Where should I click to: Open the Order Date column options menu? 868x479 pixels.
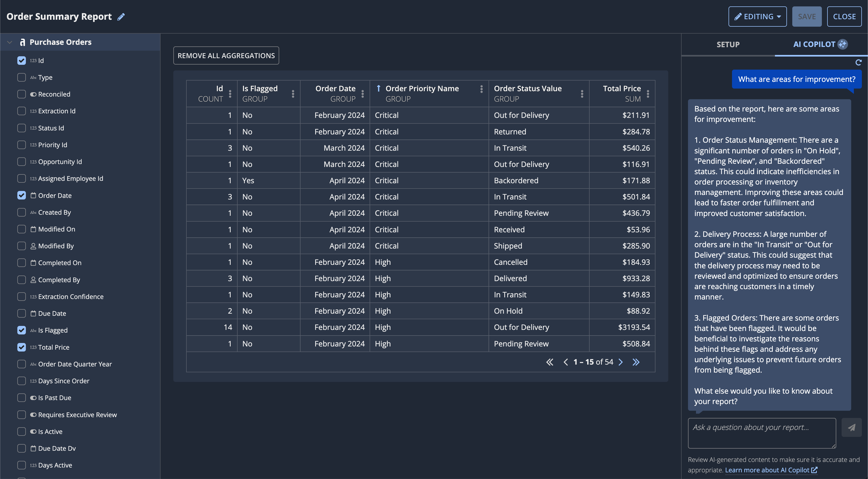(363, 94)
